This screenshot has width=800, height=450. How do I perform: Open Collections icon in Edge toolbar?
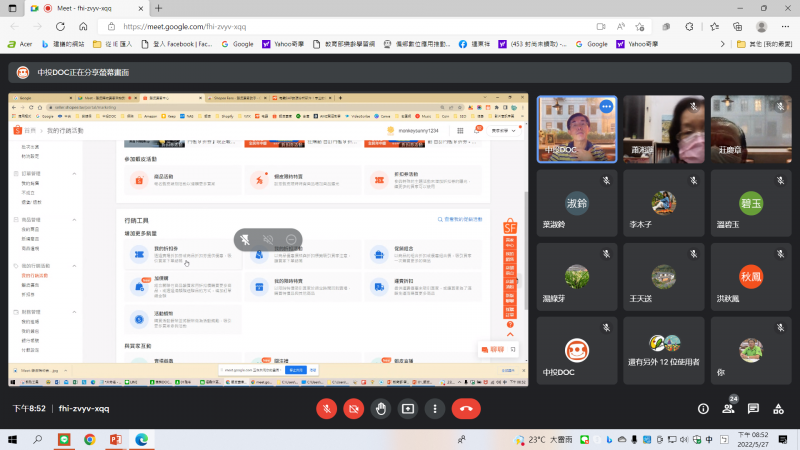click(x=738, y=27)
